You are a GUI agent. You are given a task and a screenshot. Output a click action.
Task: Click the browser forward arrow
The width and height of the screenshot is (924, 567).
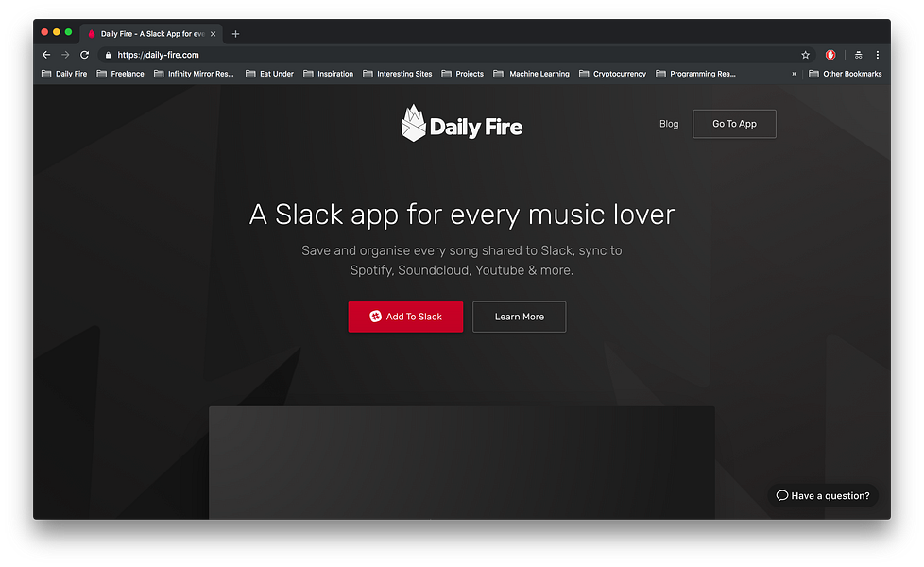(65, 55)
